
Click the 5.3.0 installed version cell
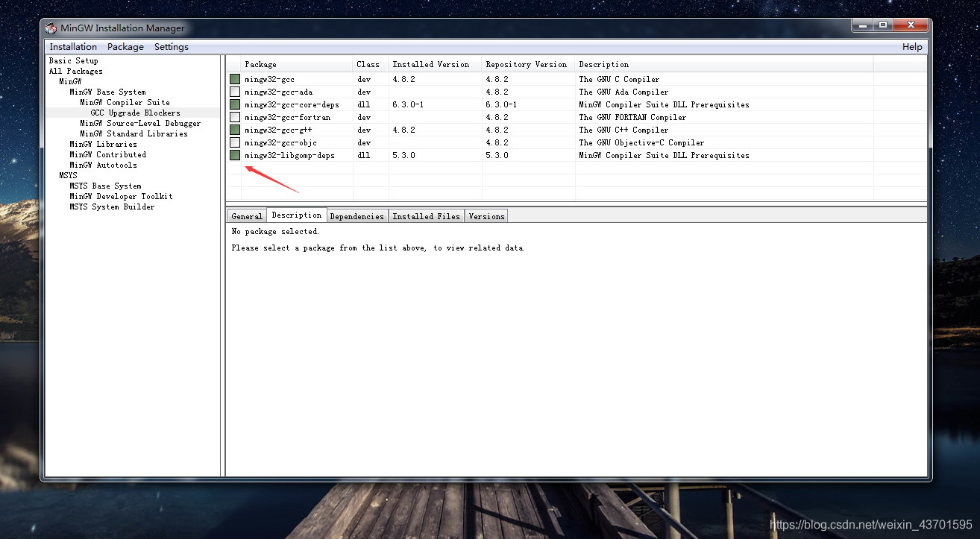pyautogui.click(x=403, y=155)
